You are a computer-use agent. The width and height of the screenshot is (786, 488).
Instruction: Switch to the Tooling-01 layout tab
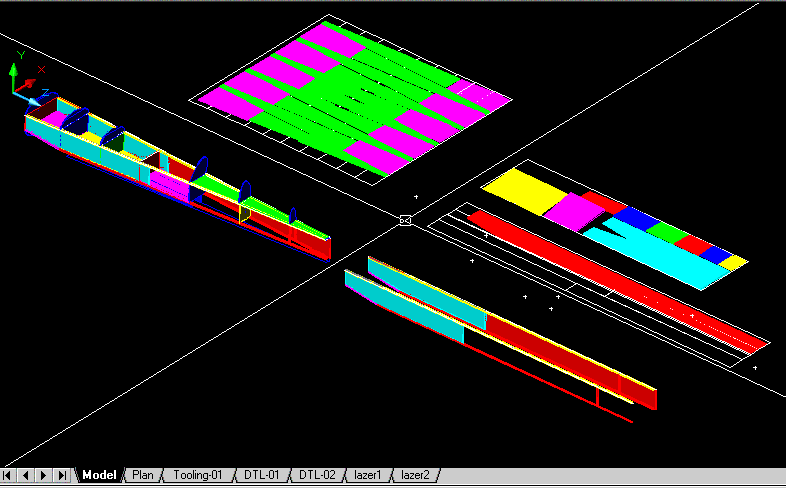click(x=197, y=475)
